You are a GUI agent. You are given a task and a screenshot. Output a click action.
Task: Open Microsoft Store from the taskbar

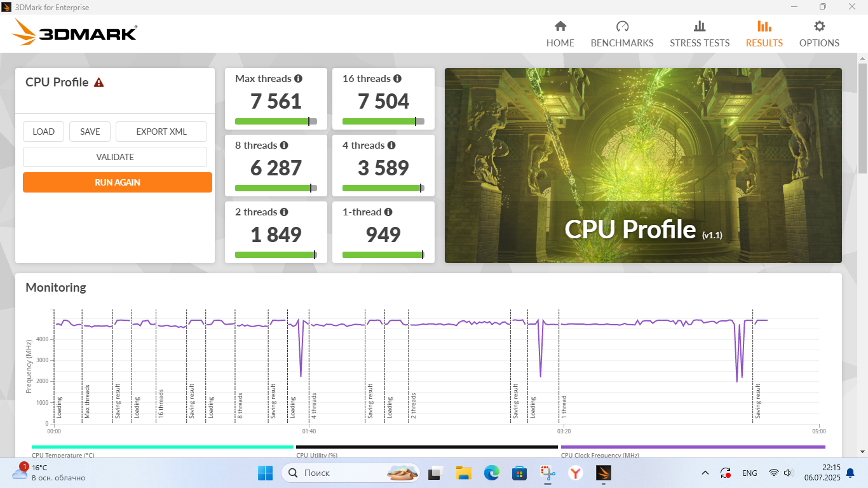coord(519,473)
